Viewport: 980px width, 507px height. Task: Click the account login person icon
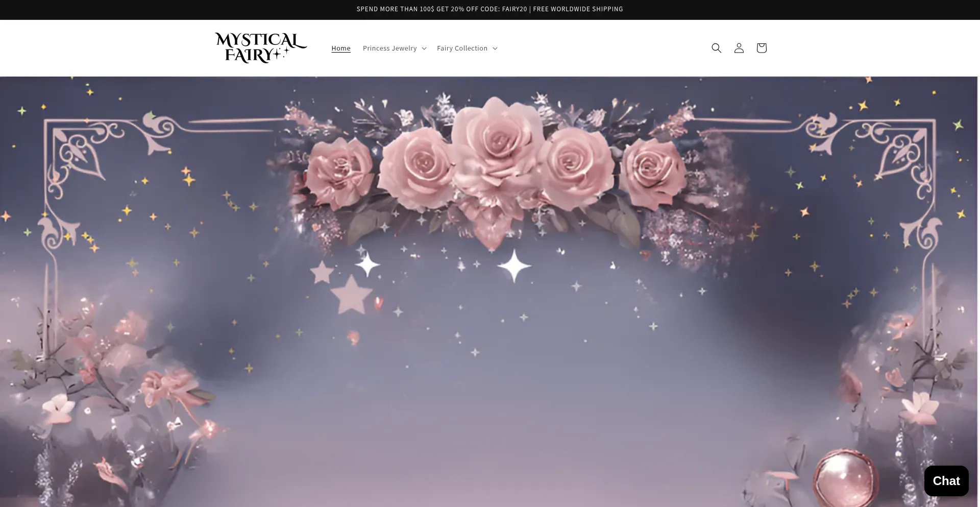coord(739,48)
